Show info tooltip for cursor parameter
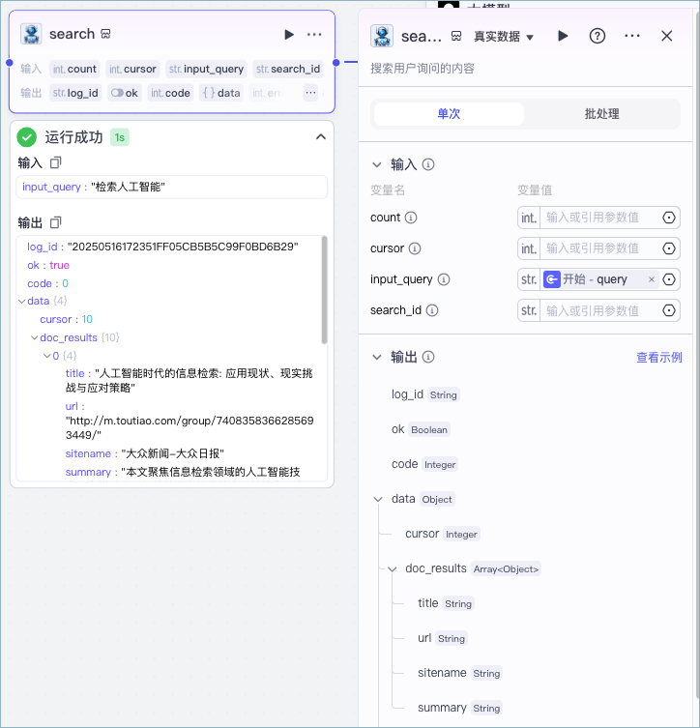The image size is (700, 728). pyautogui.click(x=415, y=248)
